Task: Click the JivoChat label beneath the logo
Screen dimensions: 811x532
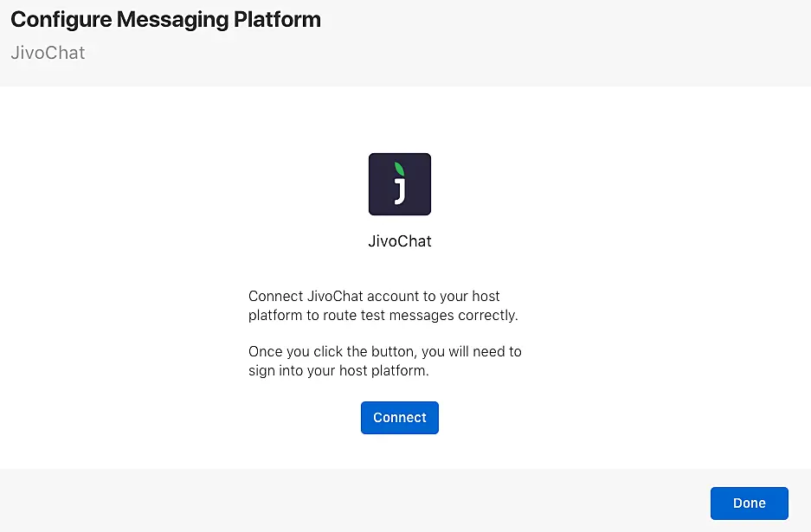Action: 399,241
